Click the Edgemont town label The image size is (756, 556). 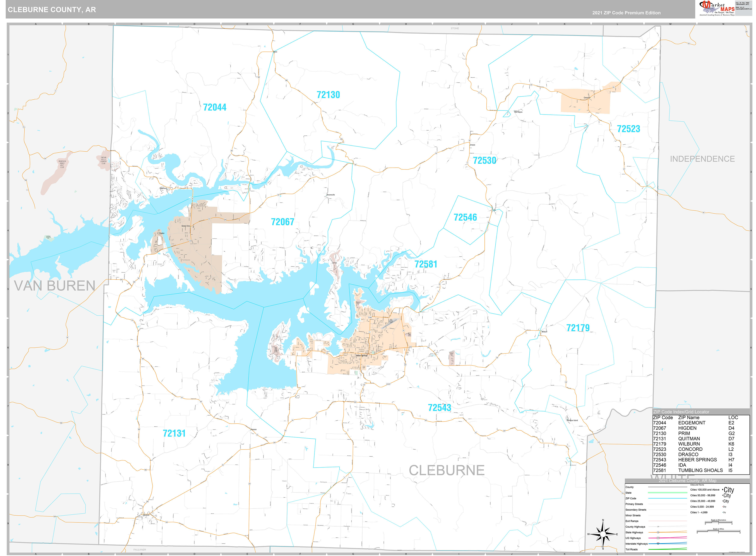(x=163, y=188)
